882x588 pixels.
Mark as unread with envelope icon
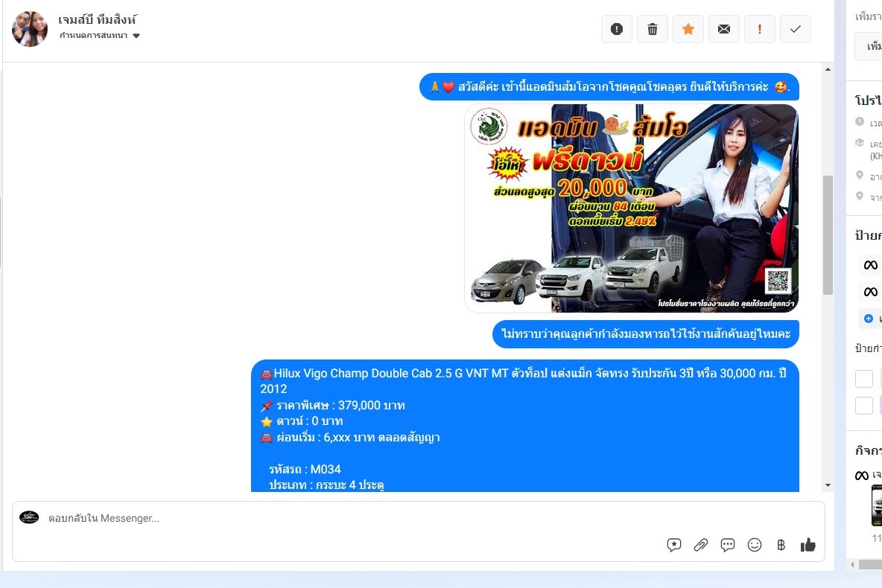[x=724, y=29]
